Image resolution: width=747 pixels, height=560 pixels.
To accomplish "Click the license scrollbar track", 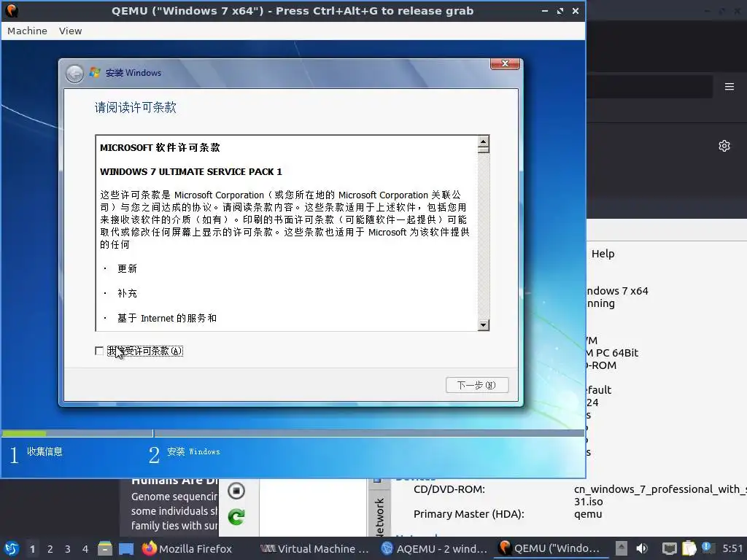I will [x=484, y=236].
